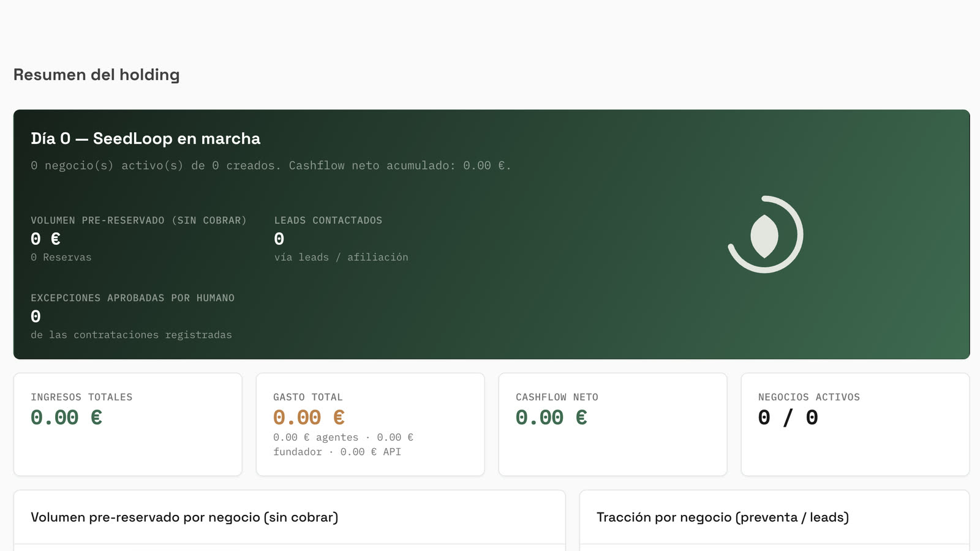
Task: Open the Ingresos Totales card
Action: (128, 424)
